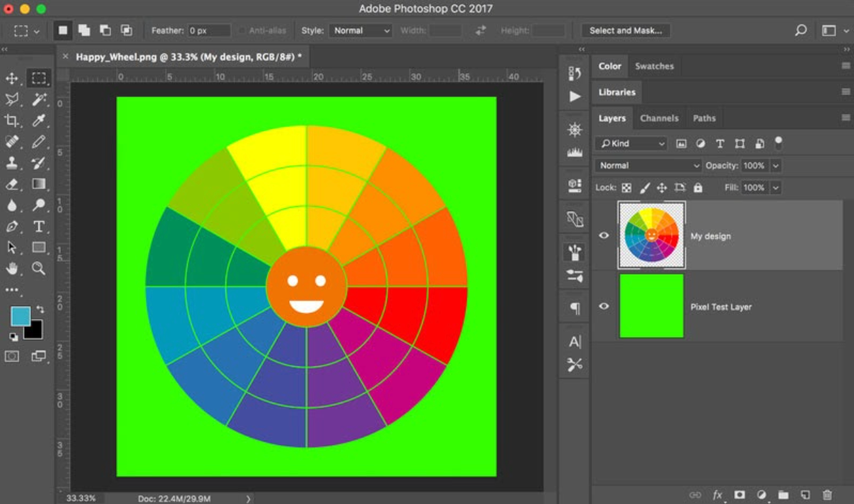This screenshot has height=504, width=854.
Task: Select the Hand tool
Action: coord(12,268)
